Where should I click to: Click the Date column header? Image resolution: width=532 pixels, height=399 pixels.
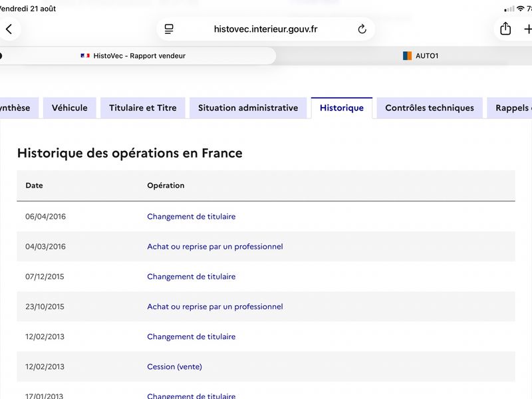coord(35,186)
